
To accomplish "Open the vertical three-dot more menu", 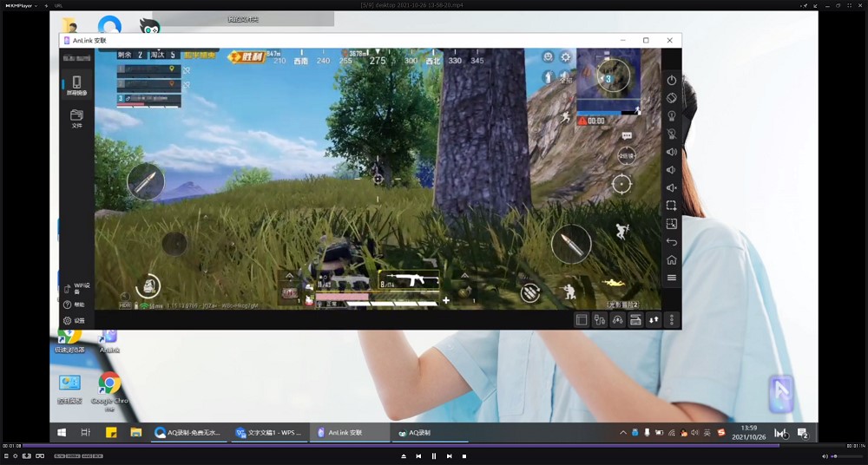I will click(x=672, y=320).
